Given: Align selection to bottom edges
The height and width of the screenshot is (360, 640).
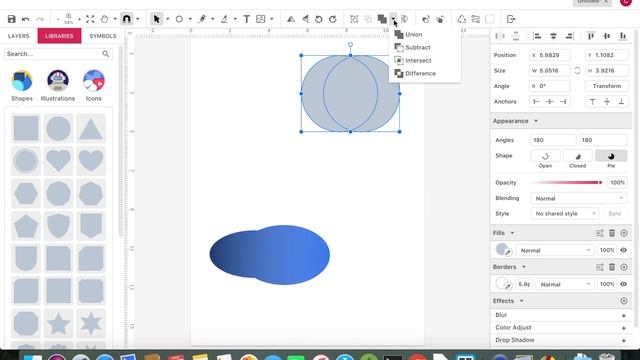Looking at the screenshot, I should coord(623,36).
